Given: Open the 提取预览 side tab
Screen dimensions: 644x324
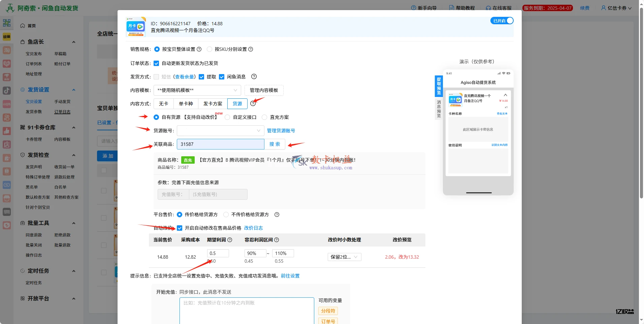Looking at the screenshot, I should [439, 86].
